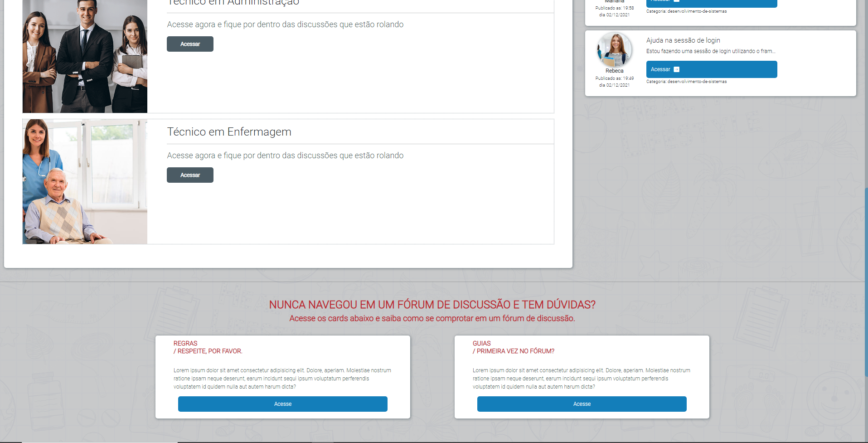Click the Técnico em Administração group photo
The width and height of the screenshot is (868, 443).
85,56
